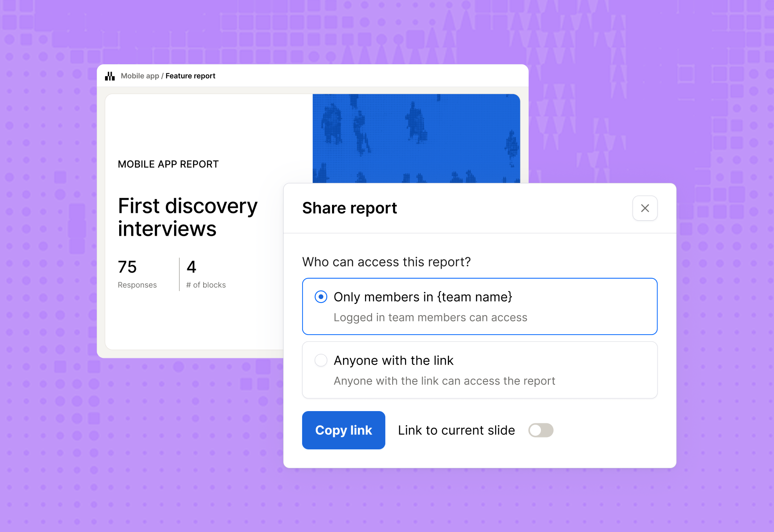Click 'Anyone with the link can access the report' description
Image resolution: width=774 pixels, height=532 pixels.
click(x=445, y=381)
